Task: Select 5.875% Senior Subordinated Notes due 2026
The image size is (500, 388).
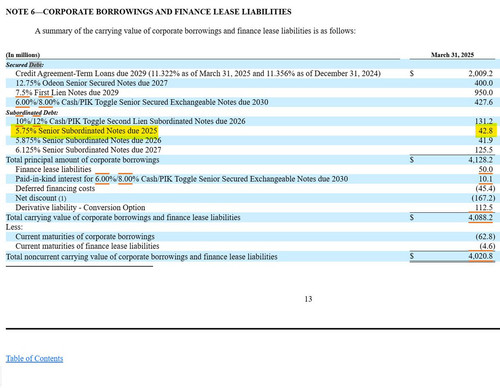Action: (x=88, y=140)
